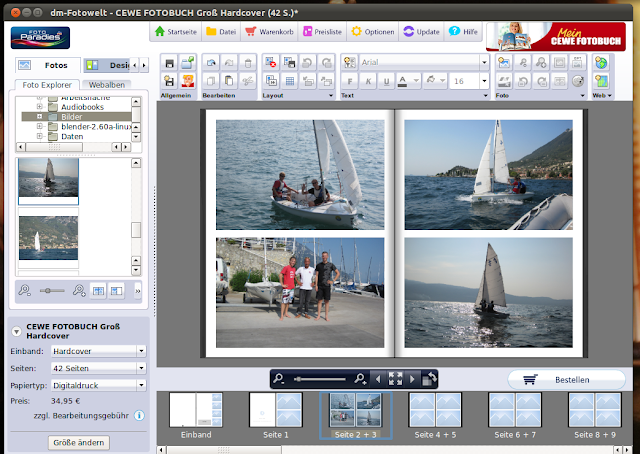Open the text color dropdown arrow
Viewport: 640px width, 454px height.
[416, 80]
